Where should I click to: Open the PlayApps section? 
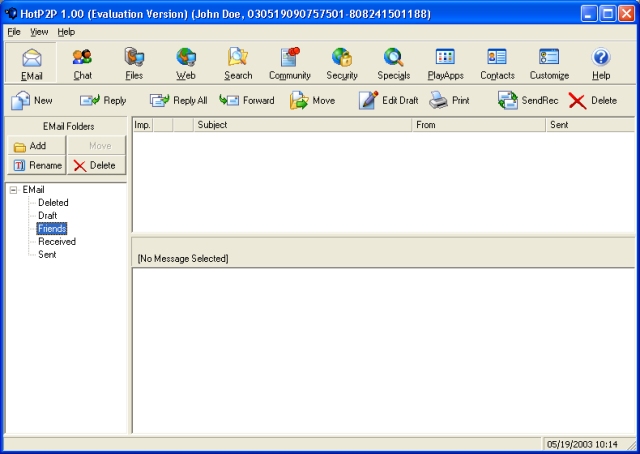click(x=445, y=63)
